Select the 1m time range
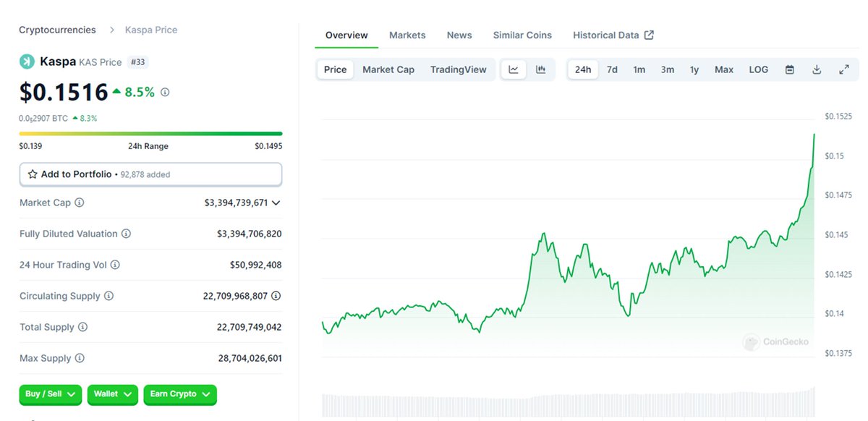The height and width of the screenshot is (421, 868). tap(639, 69)
